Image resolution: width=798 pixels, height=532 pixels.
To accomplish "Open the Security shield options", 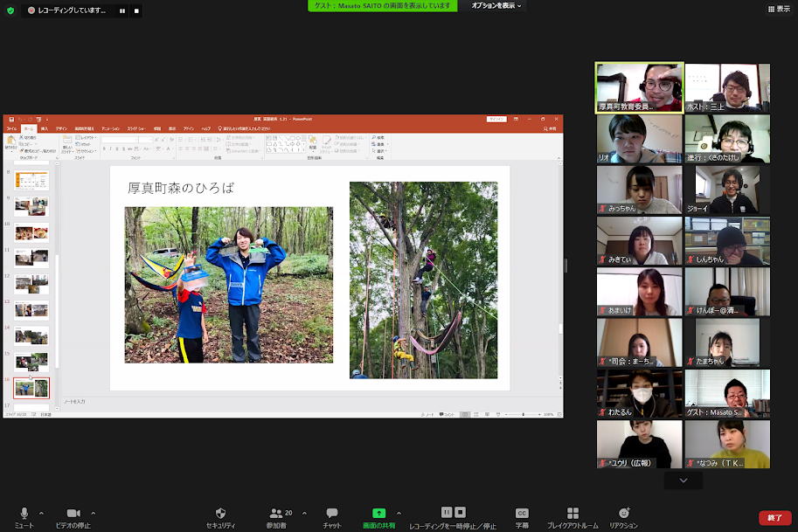I will (220, 513).
